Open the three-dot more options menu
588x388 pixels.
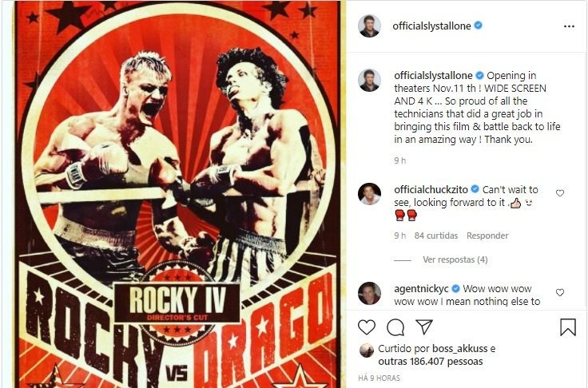coord(569,26)
